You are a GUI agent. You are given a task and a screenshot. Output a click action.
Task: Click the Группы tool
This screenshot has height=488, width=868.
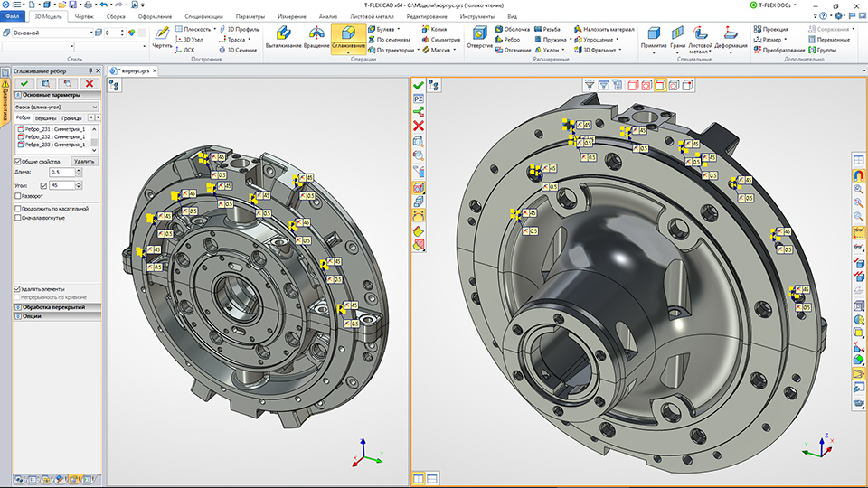tap(822, 50)
